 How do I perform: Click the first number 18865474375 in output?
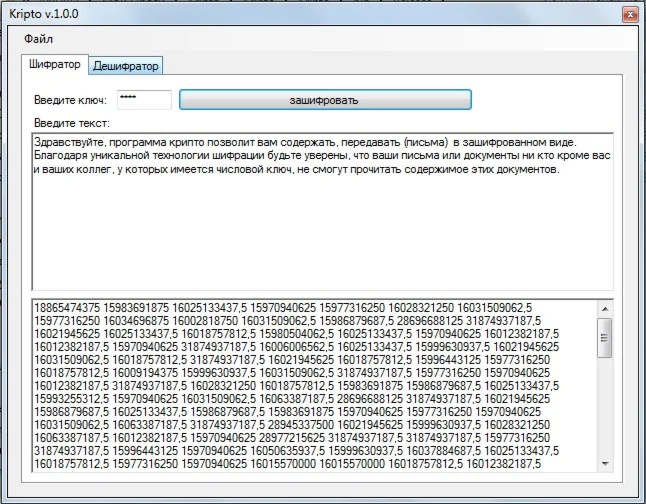(x=67, y=308)
